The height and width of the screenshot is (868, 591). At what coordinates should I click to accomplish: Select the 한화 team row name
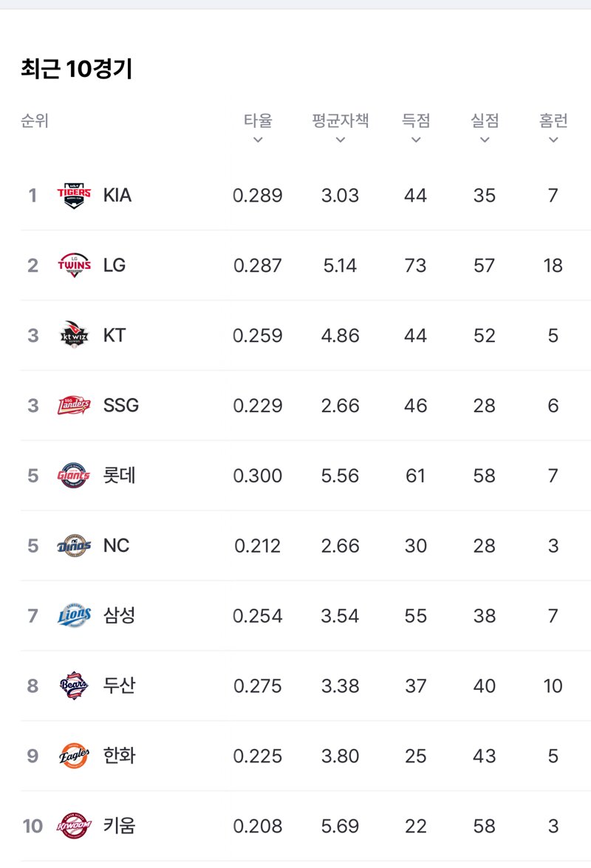click(119, 756)
